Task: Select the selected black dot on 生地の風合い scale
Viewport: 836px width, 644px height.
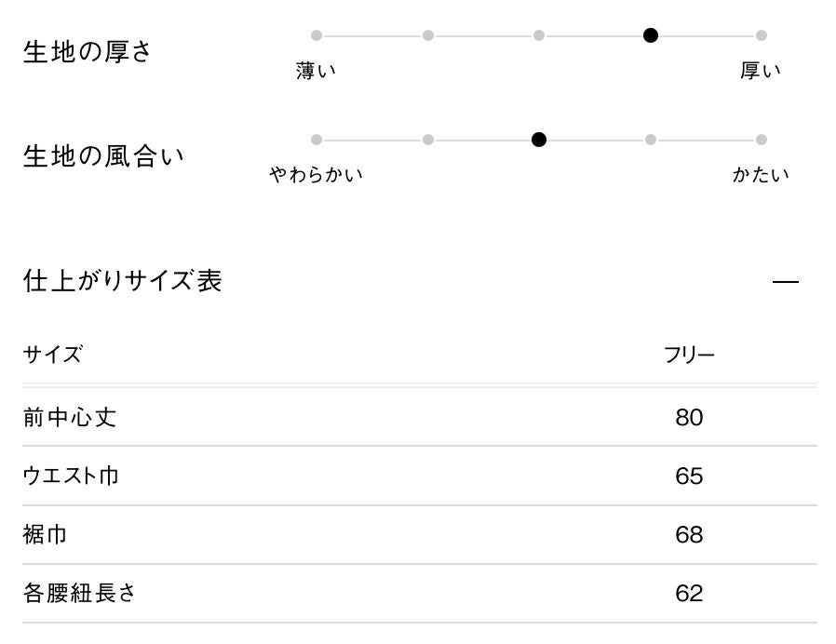Action: [x=539, y=140]
